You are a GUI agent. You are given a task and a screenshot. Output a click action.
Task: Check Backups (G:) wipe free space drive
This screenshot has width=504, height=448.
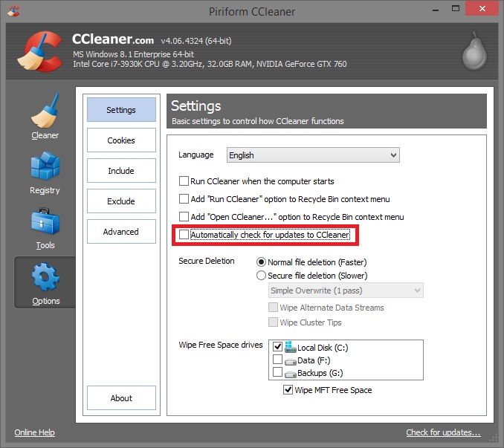point(277,372)
